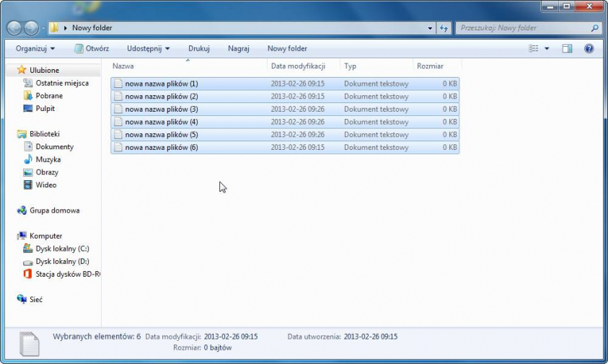Type in the Przeszukaj: Nowy folder field

pyautogui.click(x=523, y=28)
